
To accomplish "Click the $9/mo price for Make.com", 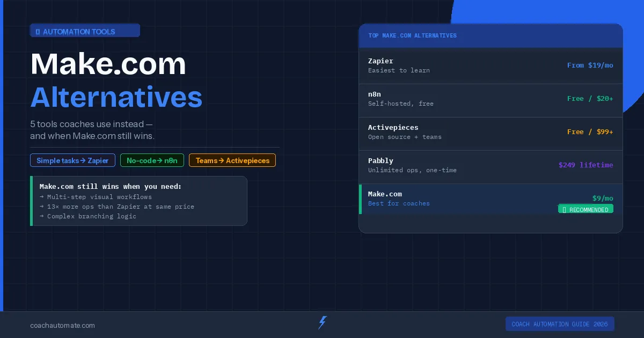I will point(602,198).
